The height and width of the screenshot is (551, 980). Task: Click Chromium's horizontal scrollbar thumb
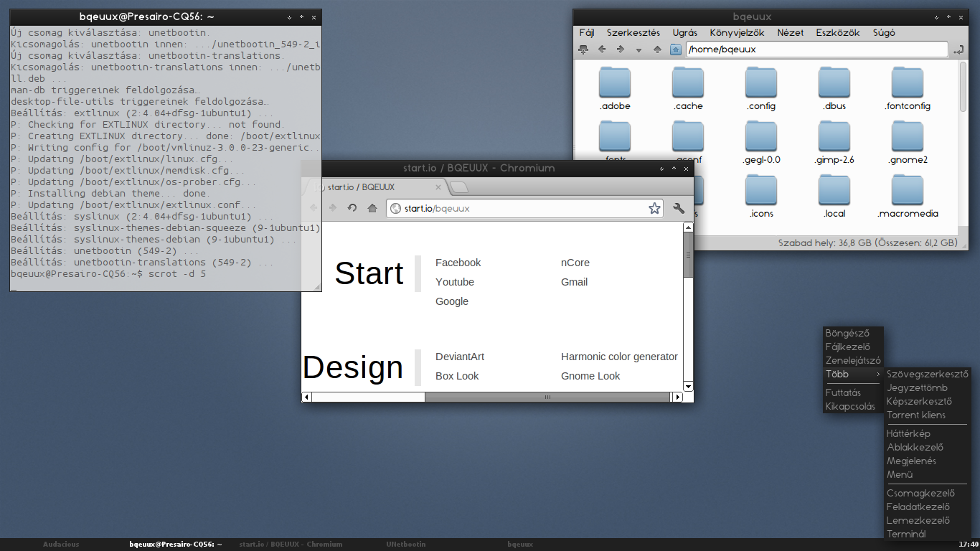(547, 397)
